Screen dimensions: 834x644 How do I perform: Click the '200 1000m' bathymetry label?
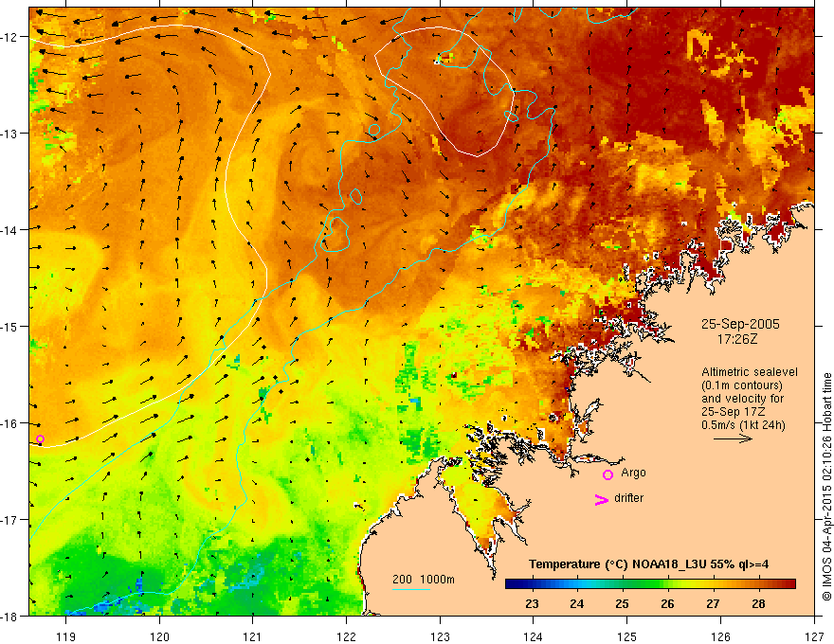pyautogui.click(x=424, y=580)
